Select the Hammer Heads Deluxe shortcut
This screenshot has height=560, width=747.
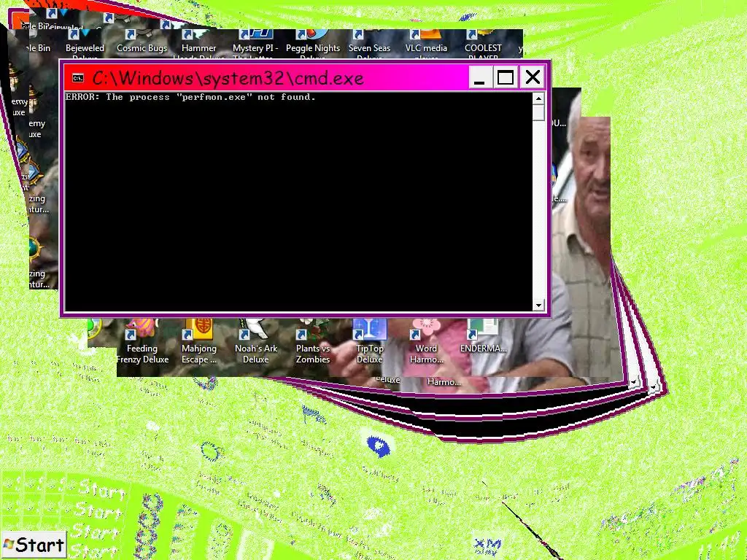[x=198, y=45]
